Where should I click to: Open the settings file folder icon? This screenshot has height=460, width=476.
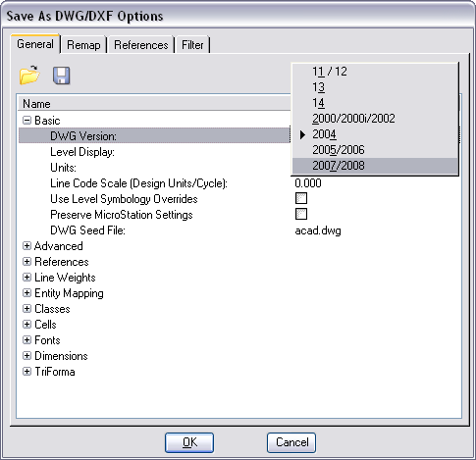coord(29,75)
